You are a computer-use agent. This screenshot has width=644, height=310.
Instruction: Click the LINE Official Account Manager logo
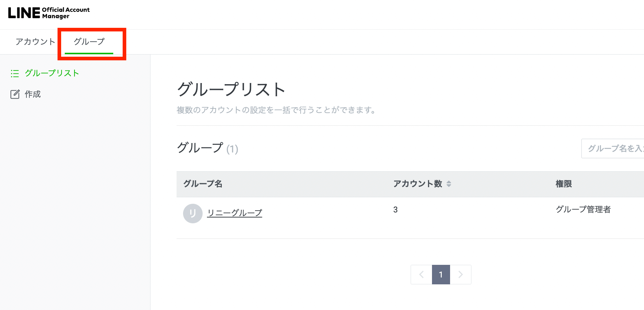tap(49, 13)
